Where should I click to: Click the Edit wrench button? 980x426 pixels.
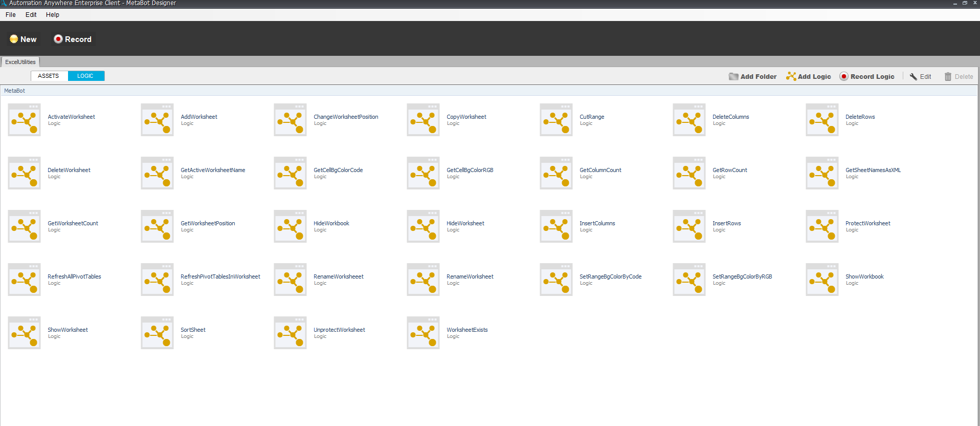[x=920, y=77]
